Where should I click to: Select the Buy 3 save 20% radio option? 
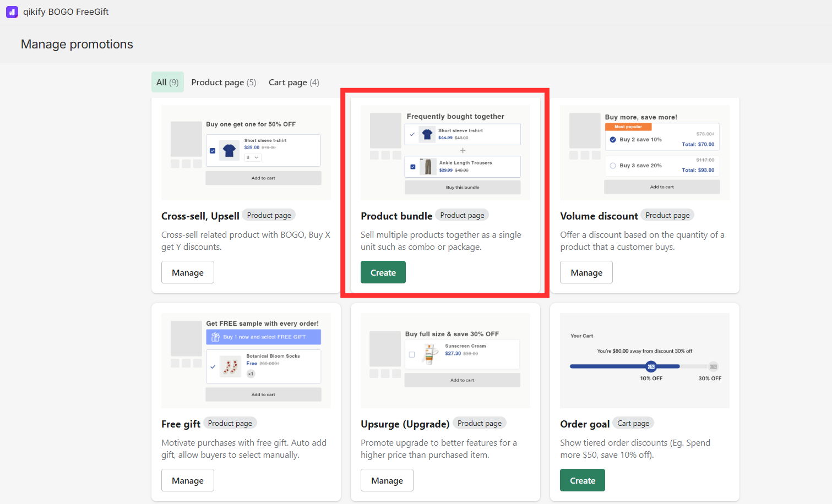pos(613,166)
